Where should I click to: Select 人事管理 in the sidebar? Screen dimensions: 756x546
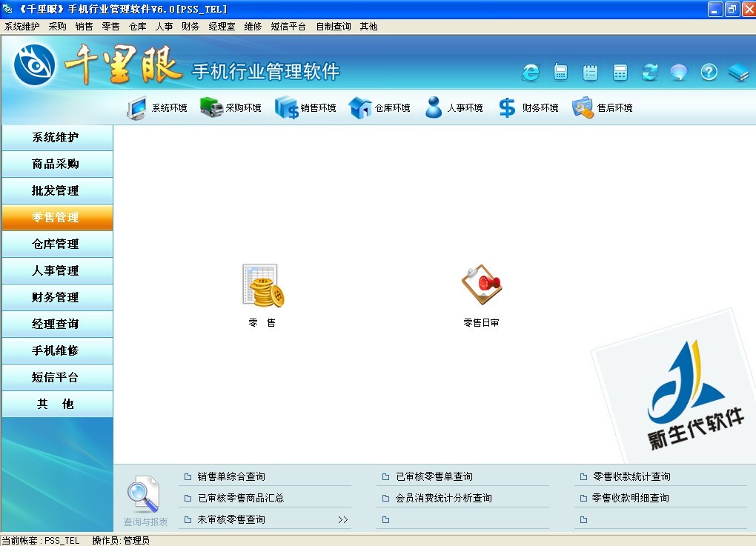pyautogui.click(x=57, y=271)
